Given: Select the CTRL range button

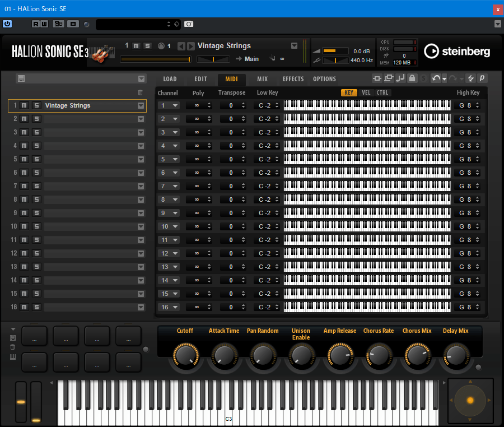Looking at the screenshot, I should (x=382, y=93).
